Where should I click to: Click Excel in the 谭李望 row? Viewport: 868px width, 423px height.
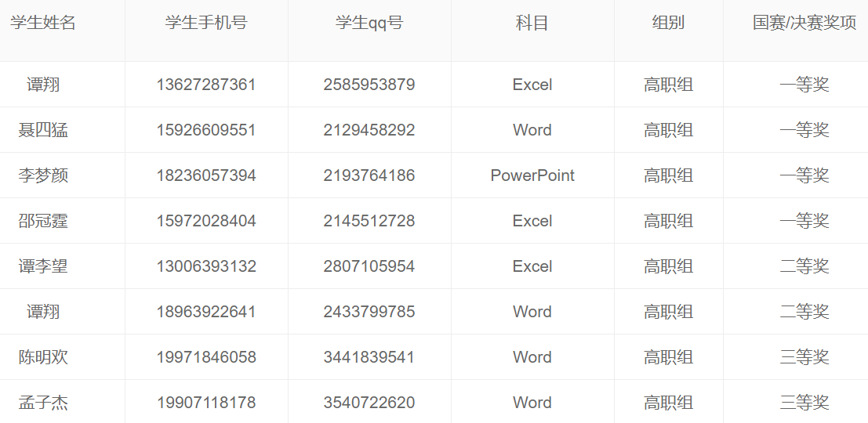click(532, 266)
